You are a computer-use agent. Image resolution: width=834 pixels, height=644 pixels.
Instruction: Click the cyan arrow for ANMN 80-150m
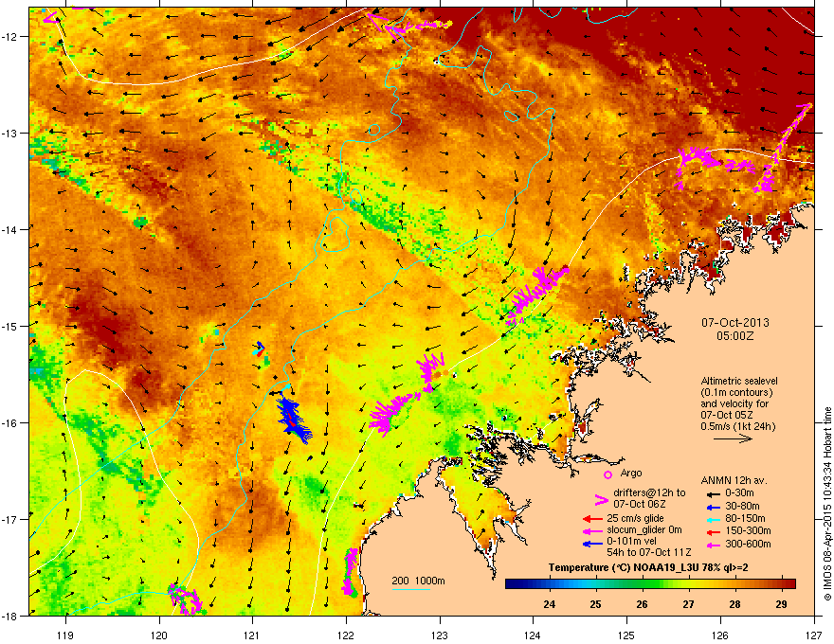tap(713, 519)
